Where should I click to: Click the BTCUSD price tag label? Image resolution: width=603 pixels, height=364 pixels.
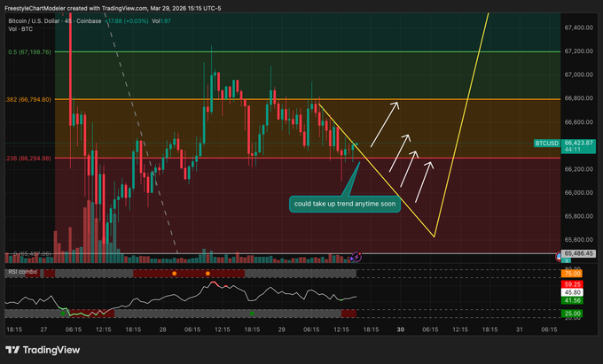click(x=545, y=143)
